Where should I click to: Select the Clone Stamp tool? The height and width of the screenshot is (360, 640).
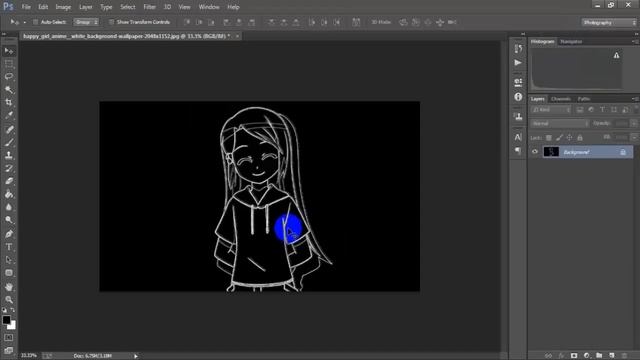pos(9,155)
